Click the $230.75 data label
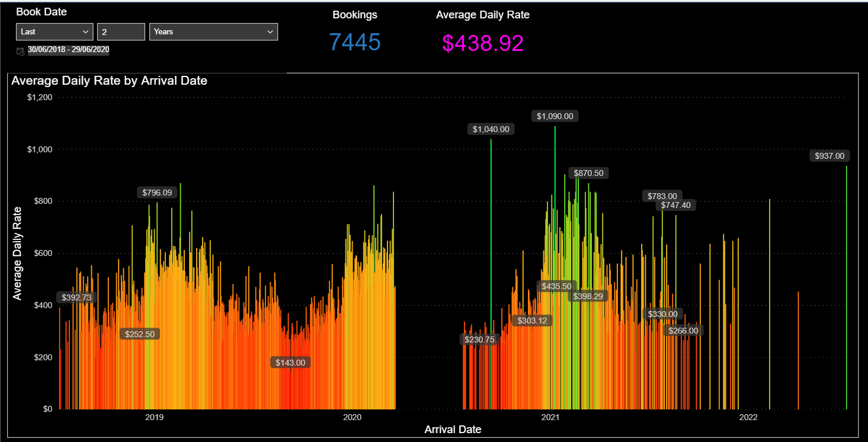 (480, 339)
